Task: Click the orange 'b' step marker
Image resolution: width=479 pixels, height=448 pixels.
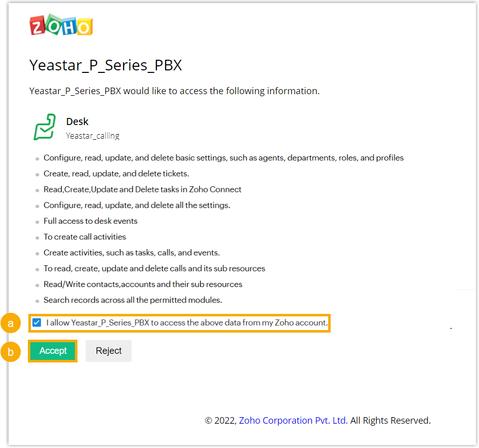Action: 11,351
